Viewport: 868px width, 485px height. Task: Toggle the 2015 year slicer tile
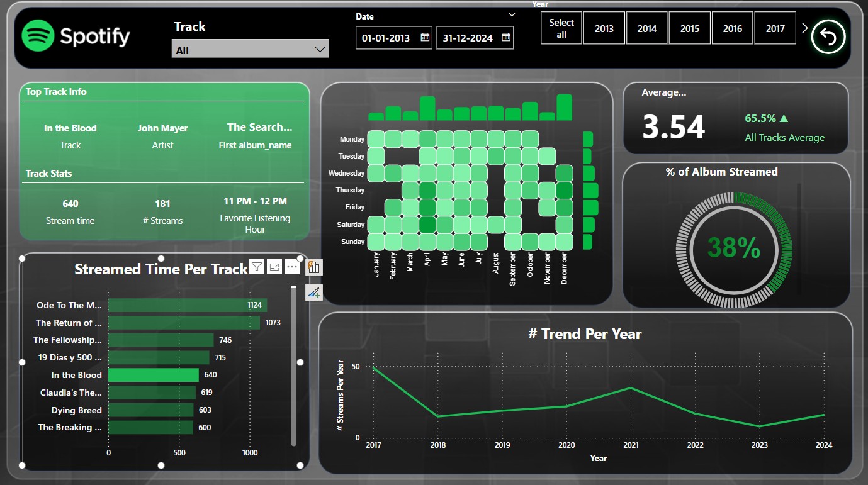[x=689, y=28]
